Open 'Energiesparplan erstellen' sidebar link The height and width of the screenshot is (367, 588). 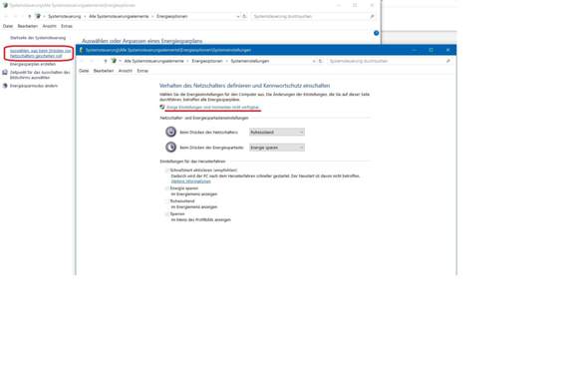(33, 64)
